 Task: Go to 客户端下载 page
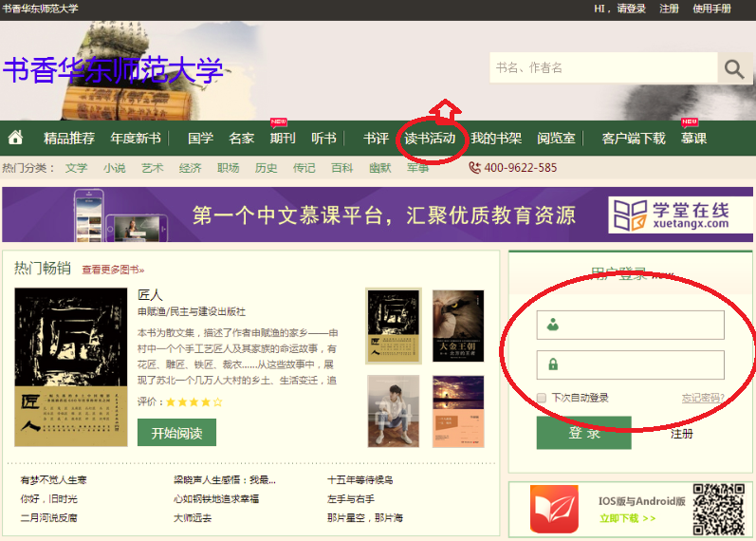(x=634, y=139)
